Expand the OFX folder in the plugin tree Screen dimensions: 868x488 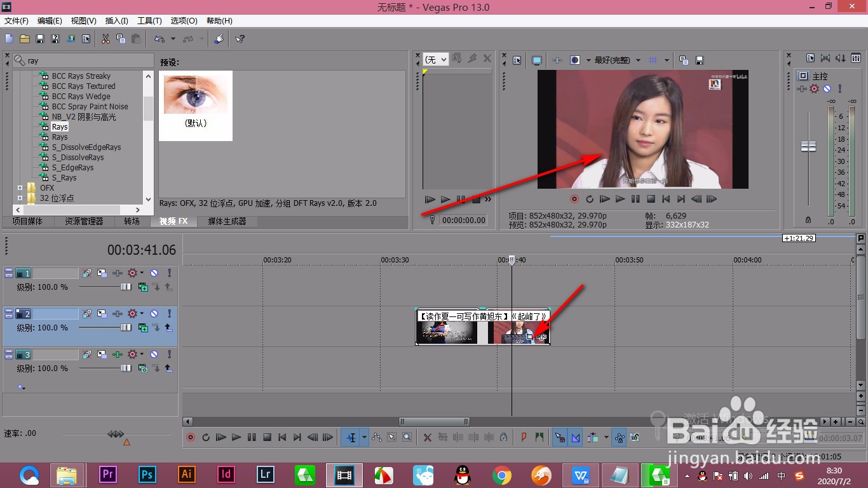[20, 188]
